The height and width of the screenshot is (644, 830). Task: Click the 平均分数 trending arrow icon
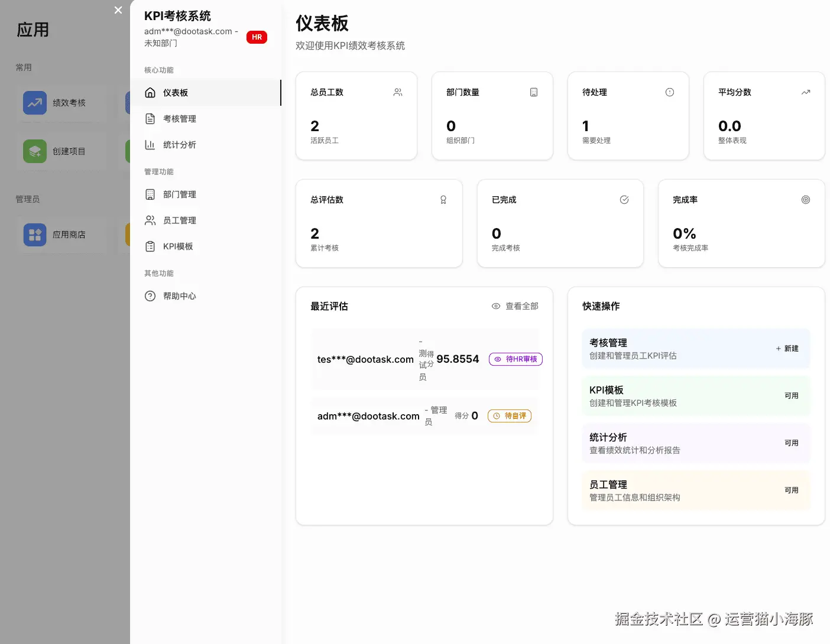tap(806, 92)
